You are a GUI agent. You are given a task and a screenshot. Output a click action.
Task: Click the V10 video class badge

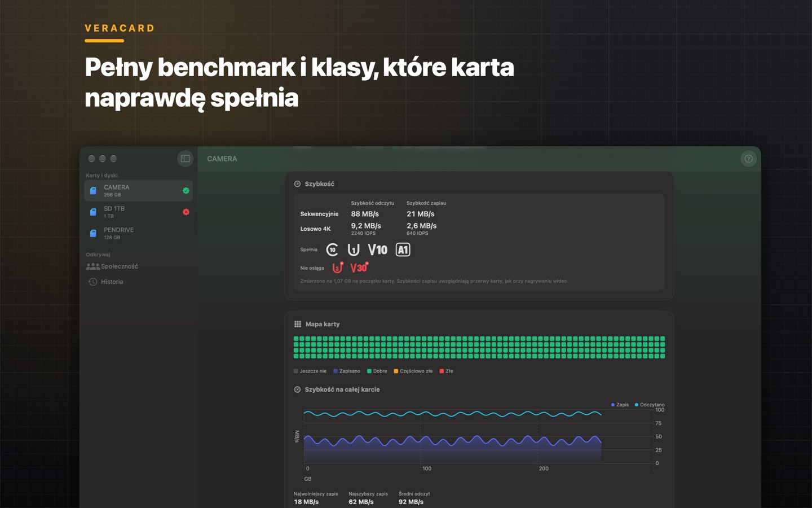(378, 249)
